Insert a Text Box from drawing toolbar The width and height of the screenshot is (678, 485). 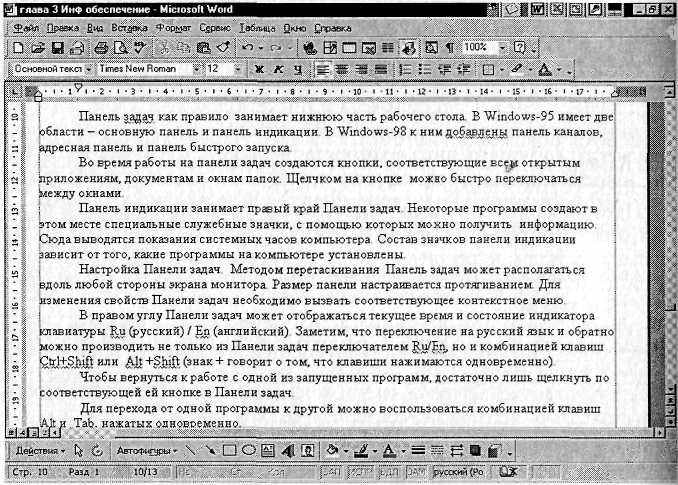(268, 450)
